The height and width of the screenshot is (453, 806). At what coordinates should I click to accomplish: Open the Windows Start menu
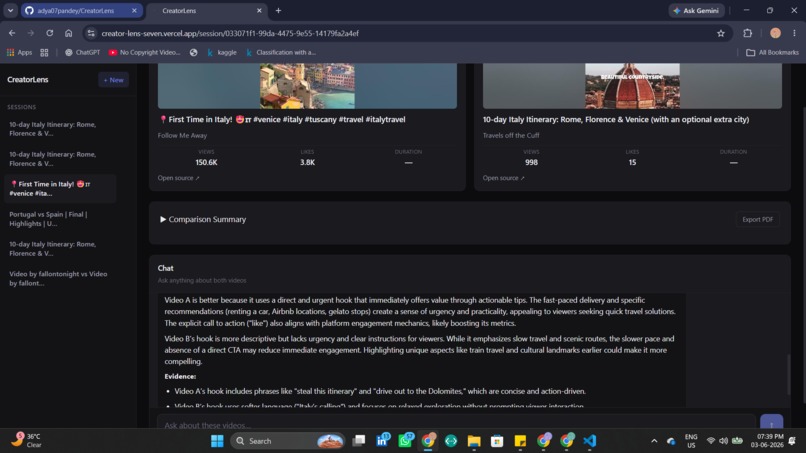point(217,441)
